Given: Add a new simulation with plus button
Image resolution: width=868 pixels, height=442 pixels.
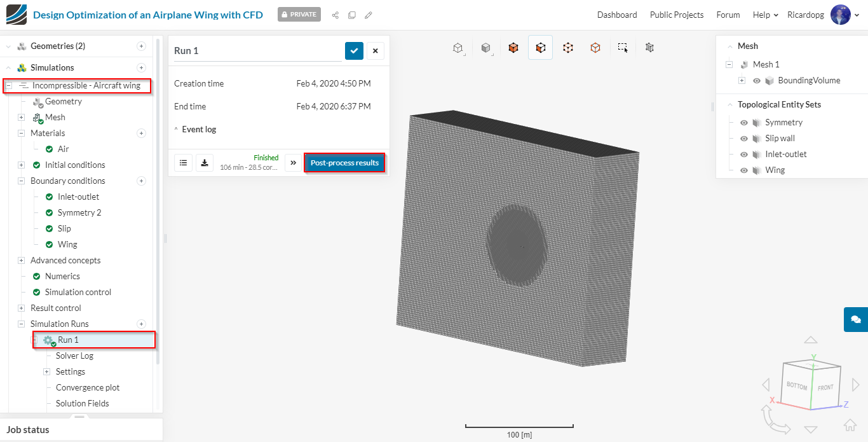Looking at the screenshot, I should pos(141,67).
